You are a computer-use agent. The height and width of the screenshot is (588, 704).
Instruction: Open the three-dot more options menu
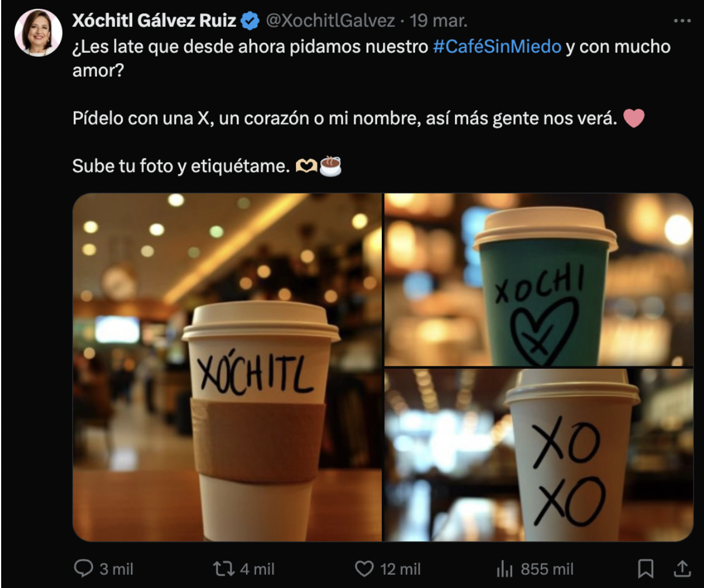[682, 21]
